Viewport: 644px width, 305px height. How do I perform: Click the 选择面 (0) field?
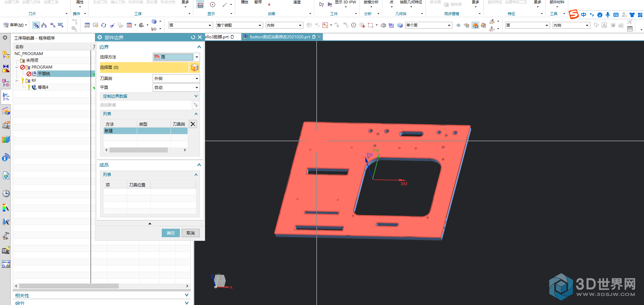(x=144, y=68)
